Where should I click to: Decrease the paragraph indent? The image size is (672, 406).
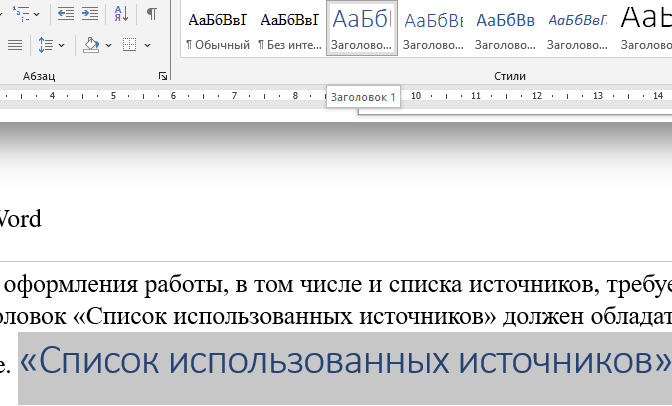[66, 13]
